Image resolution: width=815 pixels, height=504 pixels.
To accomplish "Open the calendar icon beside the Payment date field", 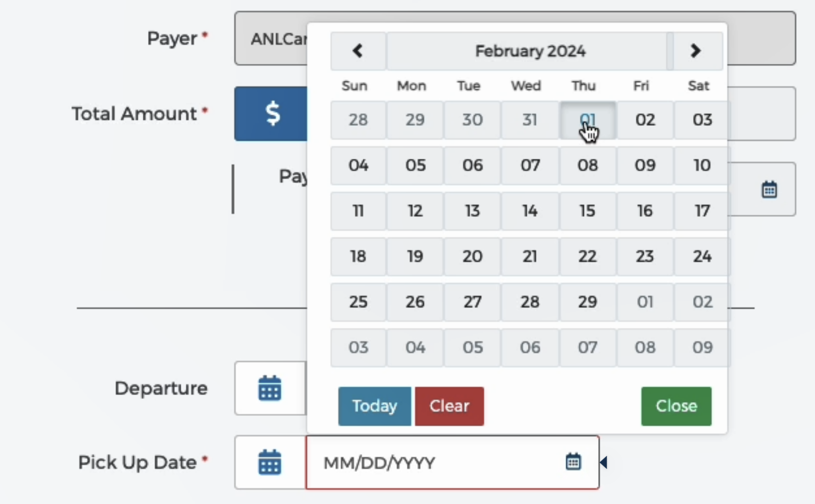I will (x=769, y=189).
